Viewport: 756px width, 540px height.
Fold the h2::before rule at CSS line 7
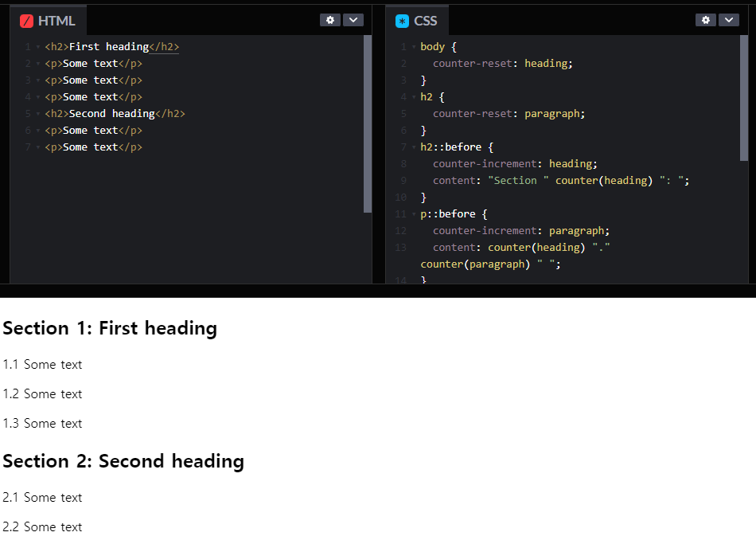pyautogui.click(x=413, y=147)
